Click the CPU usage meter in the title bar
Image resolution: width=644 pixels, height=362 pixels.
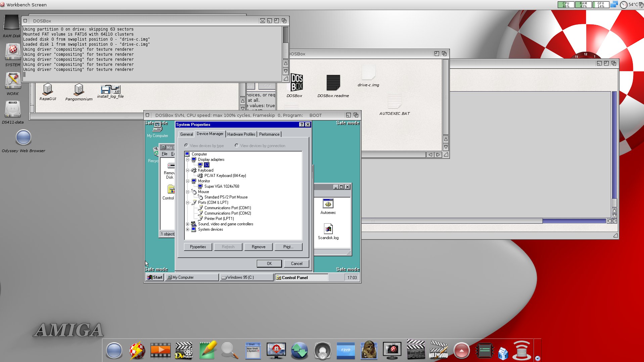(566, 5)
